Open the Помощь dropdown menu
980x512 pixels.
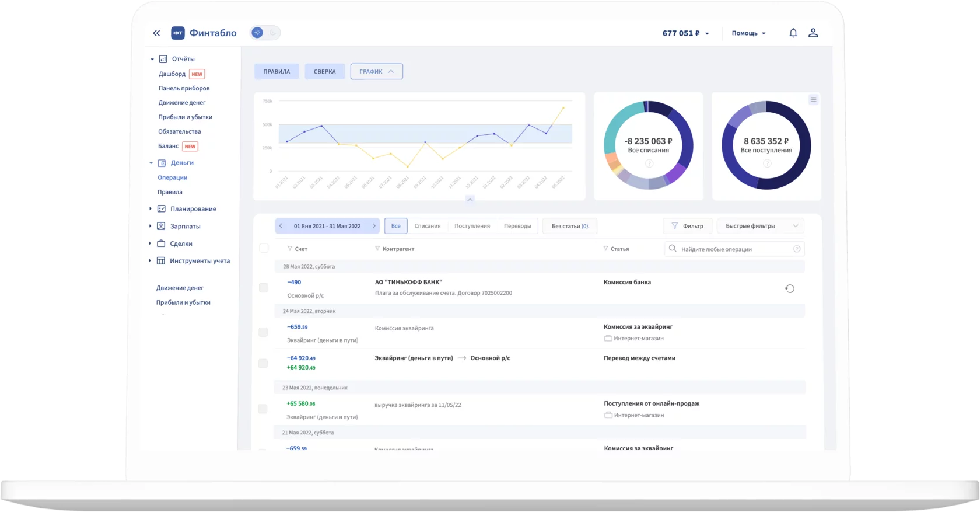[748, 33]
